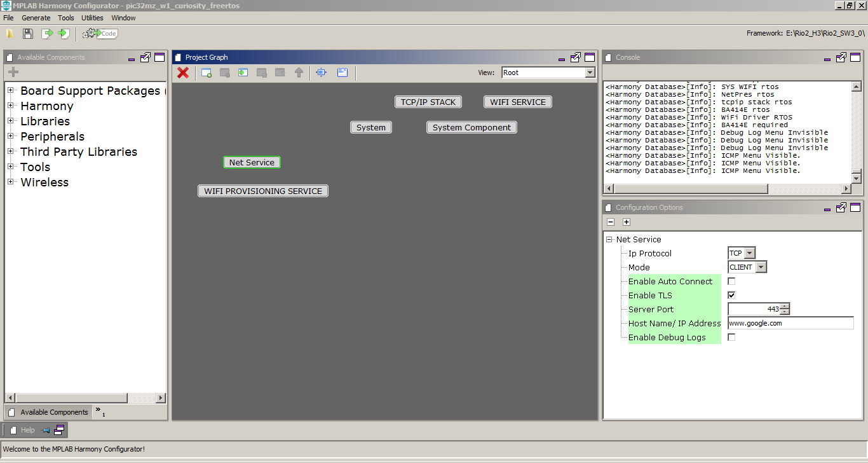Image resolution: width=868 pixels, height=463 pixels.
Task: Maximize the Configuration Options panel
Action: 855,207
